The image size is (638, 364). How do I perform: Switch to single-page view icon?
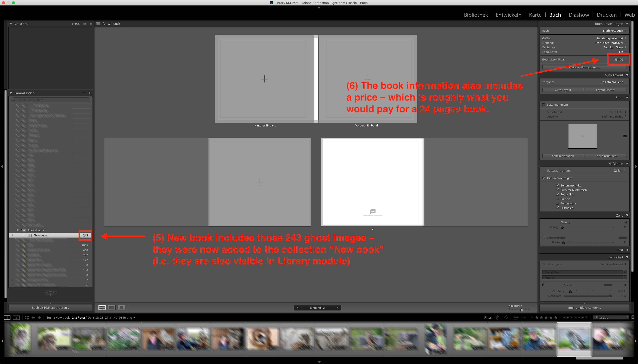point(121,307)
